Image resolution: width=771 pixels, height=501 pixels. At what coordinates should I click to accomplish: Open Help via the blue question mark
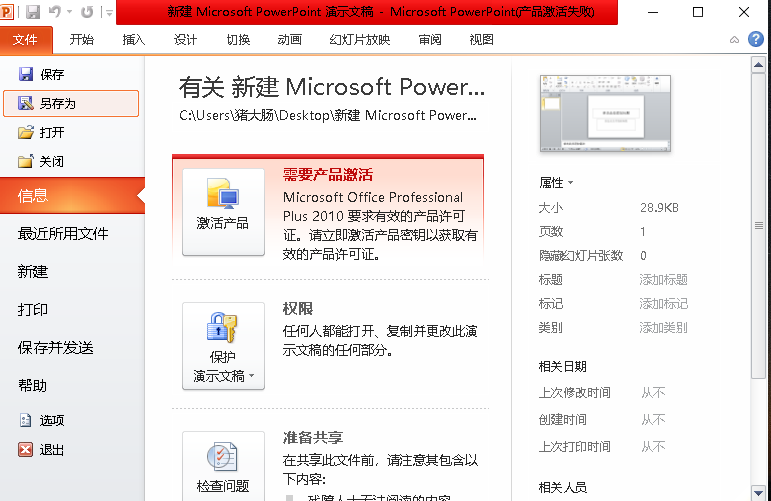click(756, 39)
